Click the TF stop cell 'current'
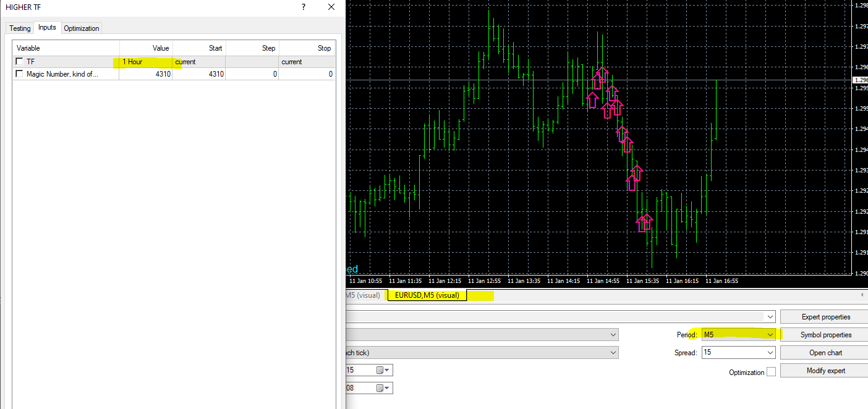 (x=307, y=62)
